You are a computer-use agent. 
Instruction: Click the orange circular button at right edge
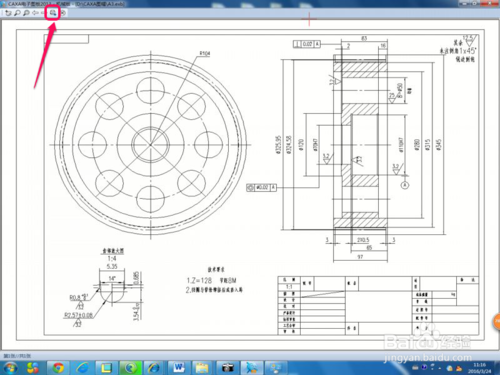[x=496, y=321]
